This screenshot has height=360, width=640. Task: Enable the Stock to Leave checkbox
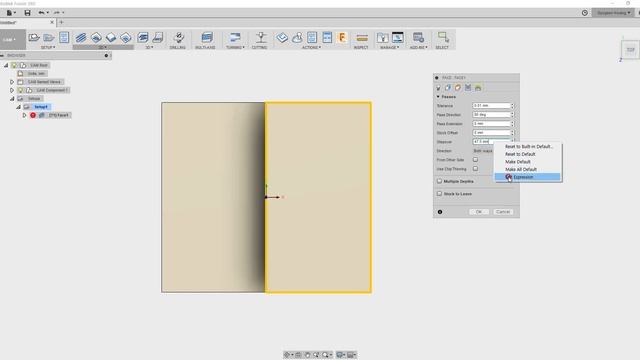439,193
